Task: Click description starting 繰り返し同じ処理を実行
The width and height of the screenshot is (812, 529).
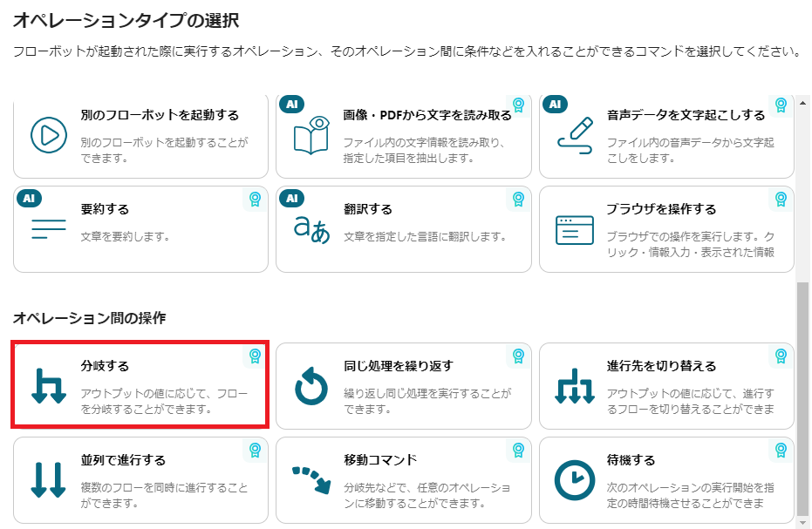Action: pyautogui.click(x=427, y=401)
